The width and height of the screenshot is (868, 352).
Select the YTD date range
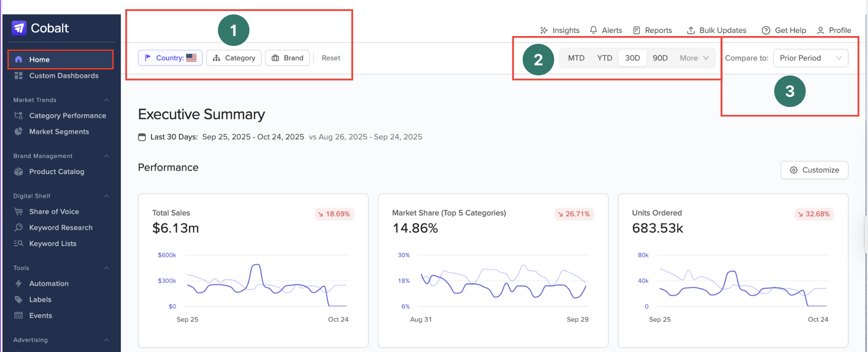pyautogui.click(x=604, y=58)
